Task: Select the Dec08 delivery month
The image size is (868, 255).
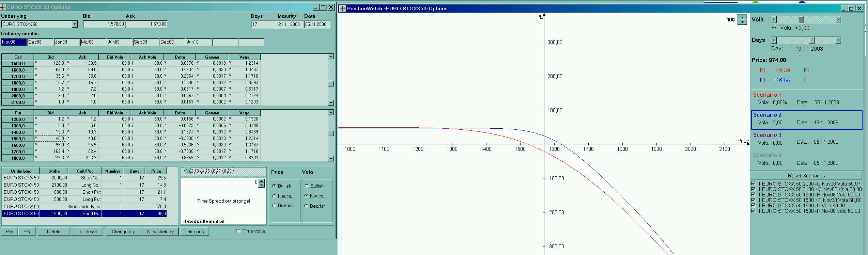Action: coord(40,42)
